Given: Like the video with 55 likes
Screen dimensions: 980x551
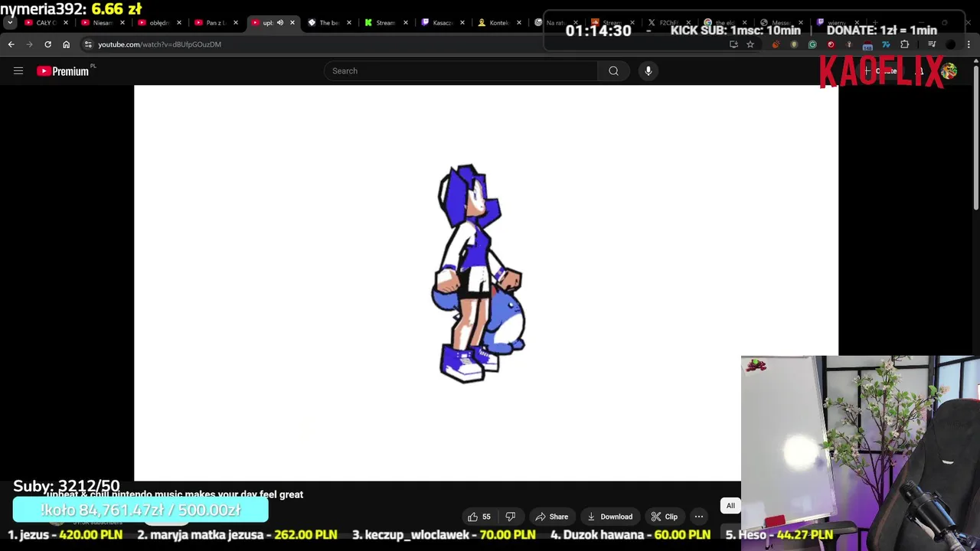Looking at the screenshot, I should pos(479,517).
